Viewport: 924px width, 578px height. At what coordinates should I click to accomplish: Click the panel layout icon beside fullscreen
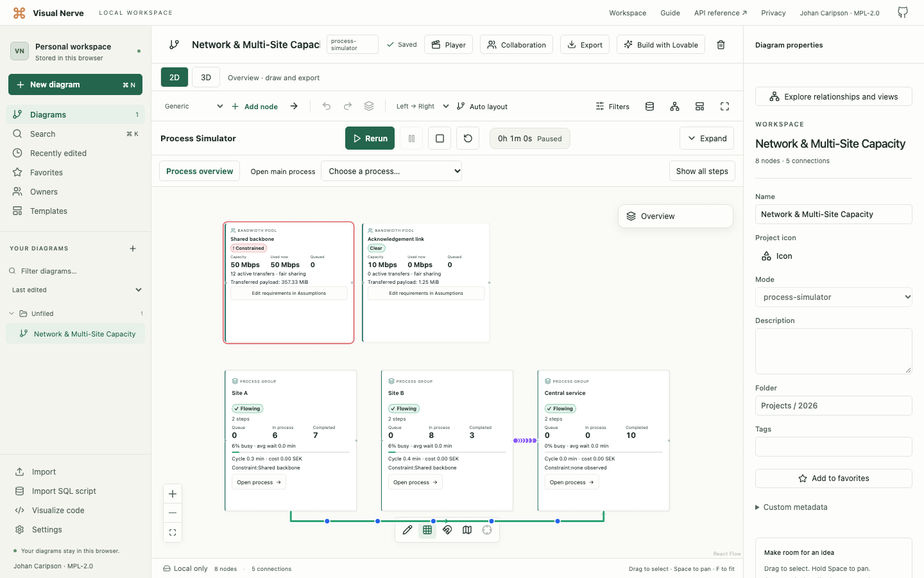[699, 107]
